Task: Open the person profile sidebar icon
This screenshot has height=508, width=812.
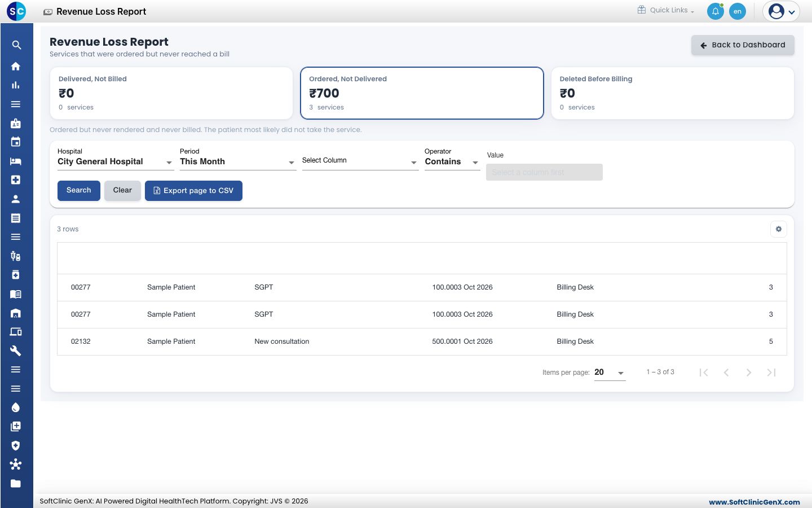Action: [16, 199]
